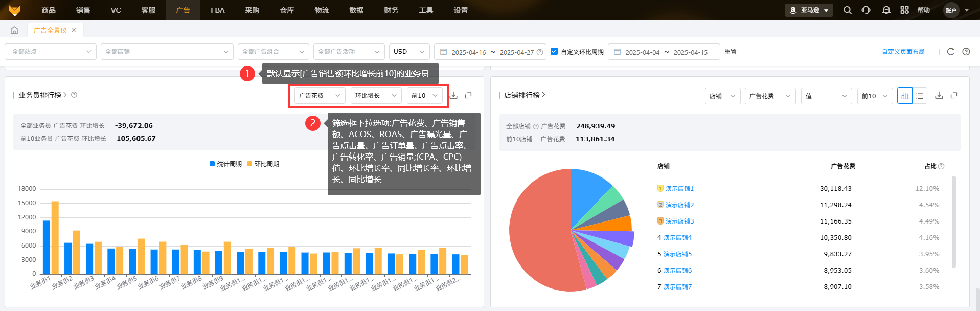Uncheck the 自定义环比周期 checkbox
980x311 pixels.
pyautogui.click(x=554, y=51)
